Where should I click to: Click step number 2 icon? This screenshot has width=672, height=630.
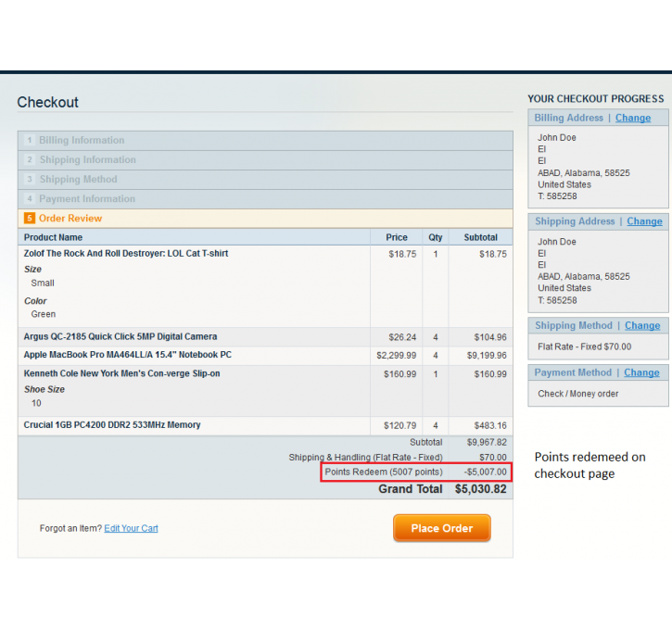pos(29,159)
